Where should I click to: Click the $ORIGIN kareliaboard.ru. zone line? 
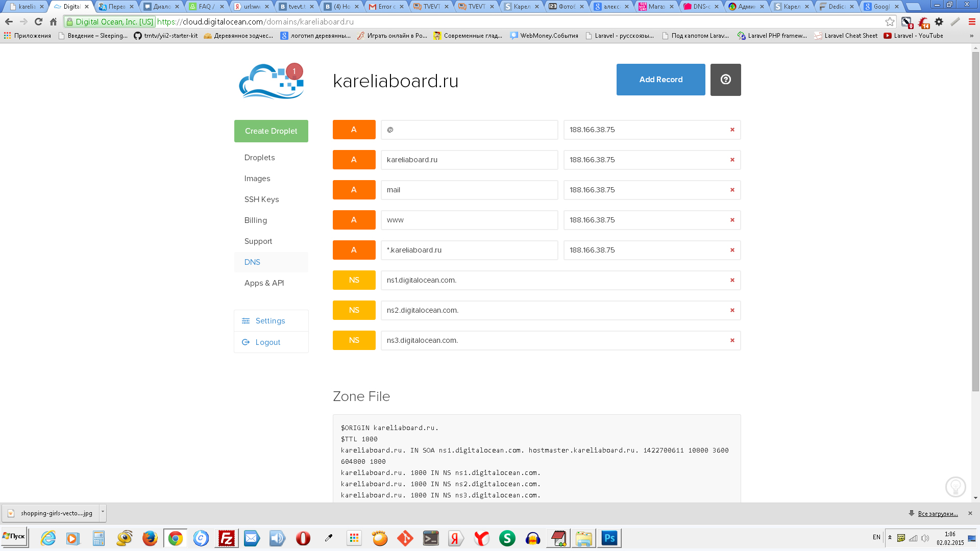point(389,428)
